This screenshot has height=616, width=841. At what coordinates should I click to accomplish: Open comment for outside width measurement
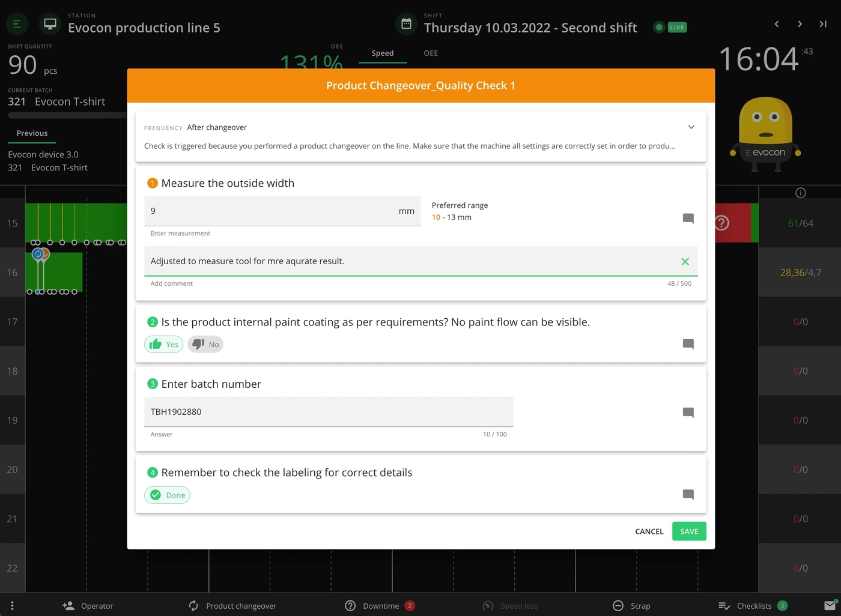point(688,218)
